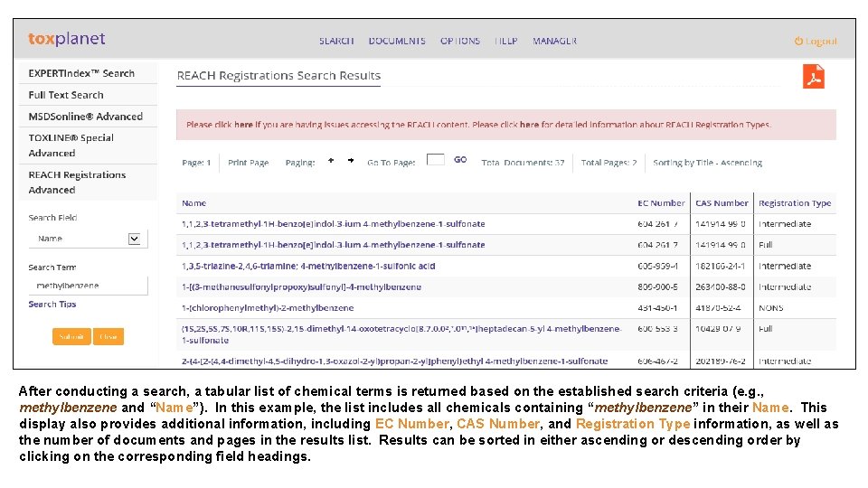Go to next page with the right arrow
The image size is (868, 488).
[351, 161]
